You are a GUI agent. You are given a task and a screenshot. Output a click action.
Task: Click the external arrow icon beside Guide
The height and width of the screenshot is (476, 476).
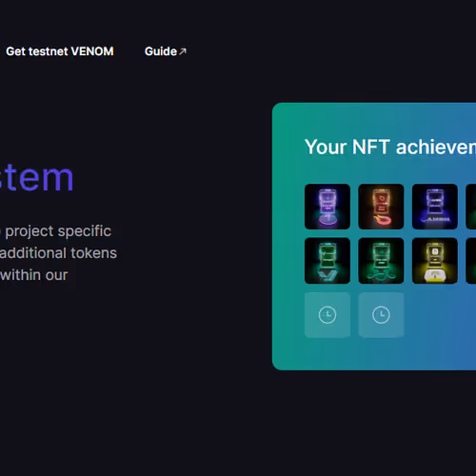[183, 51]
